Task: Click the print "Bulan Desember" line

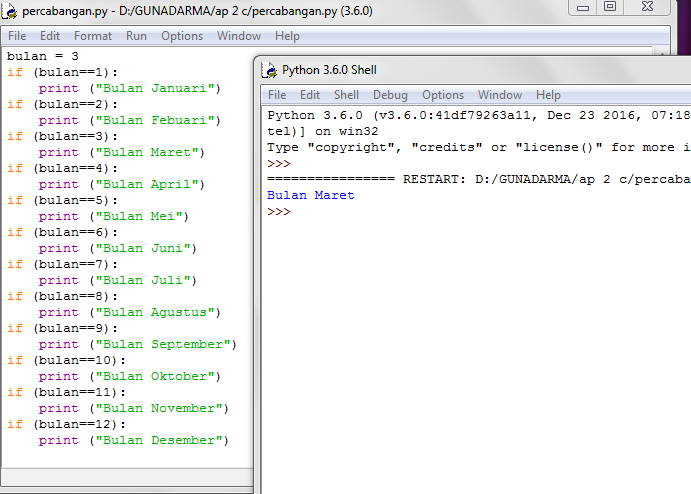Action: click(x=134, y=441)
